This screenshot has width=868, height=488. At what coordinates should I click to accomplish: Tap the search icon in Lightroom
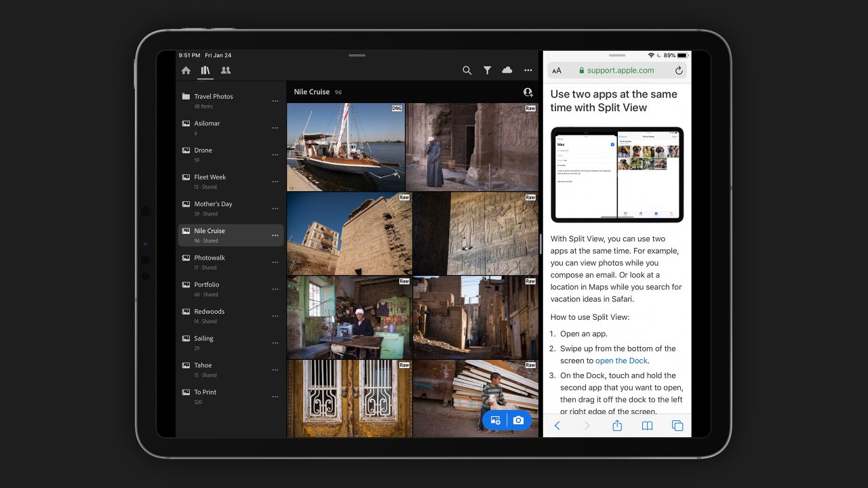[467, 70]
